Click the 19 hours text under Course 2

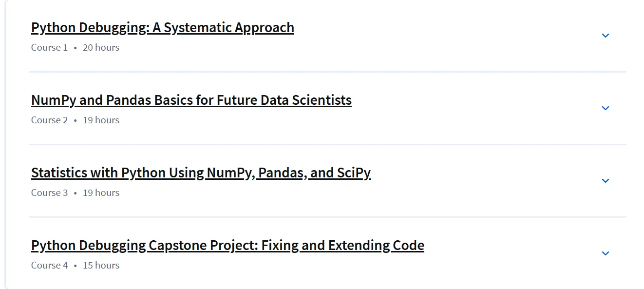[101, 120]
